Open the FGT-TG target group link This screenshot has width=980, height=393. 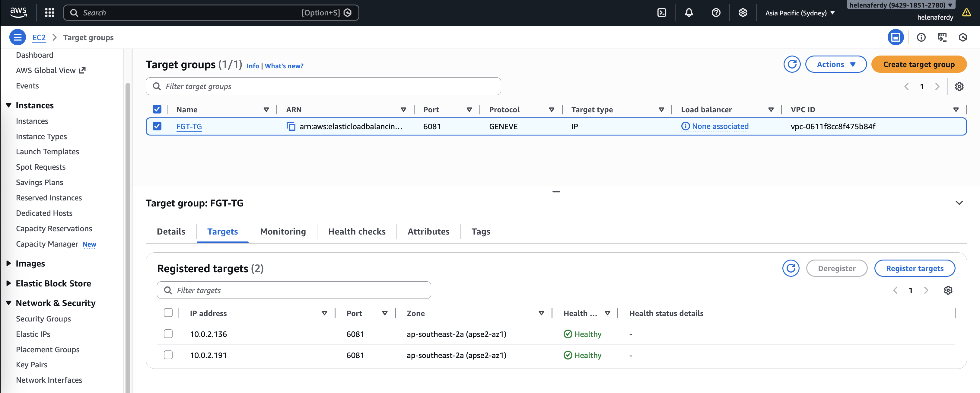pos(189,127)
